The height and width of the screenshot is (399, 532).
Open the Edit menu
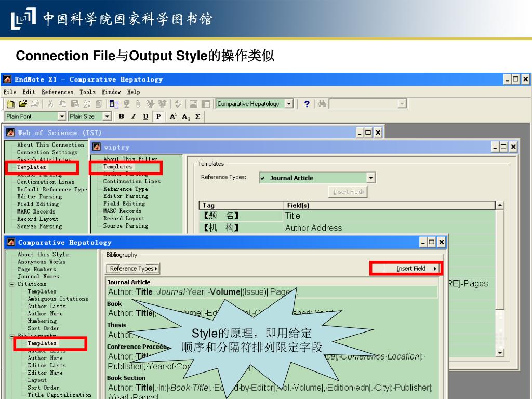point(29,92)
